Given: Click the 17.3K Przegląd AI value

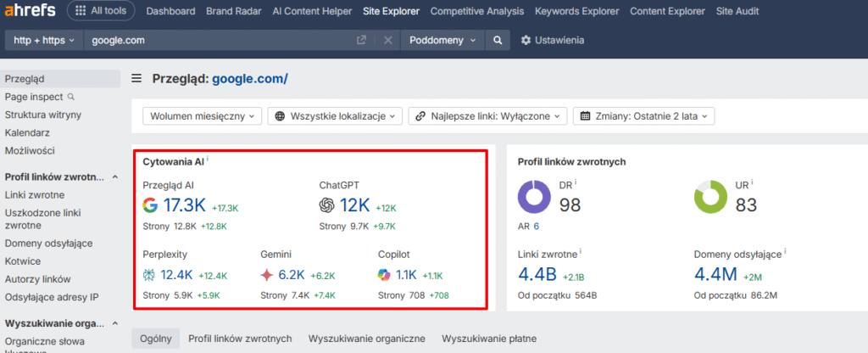Looking at the screenshot, I should [x=184, y=205].
